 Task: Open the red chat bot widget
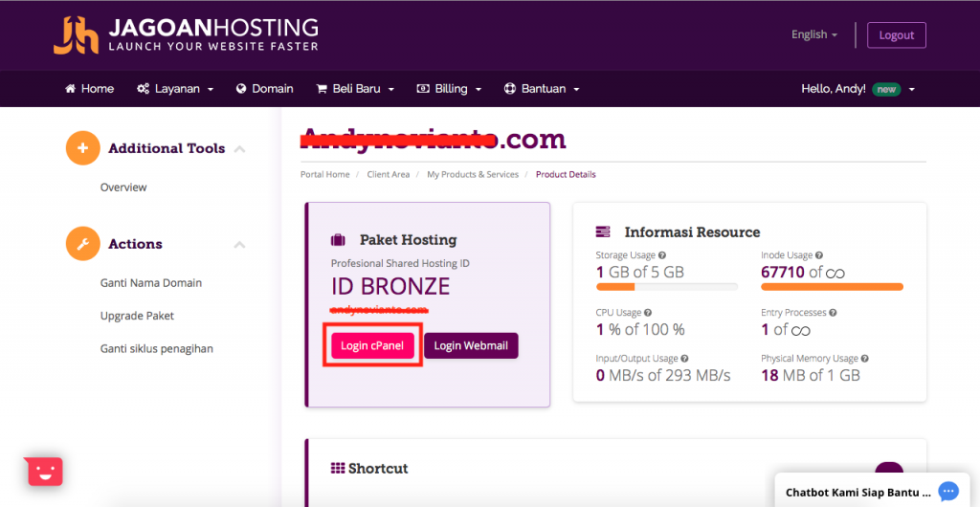tap(44, 472)
